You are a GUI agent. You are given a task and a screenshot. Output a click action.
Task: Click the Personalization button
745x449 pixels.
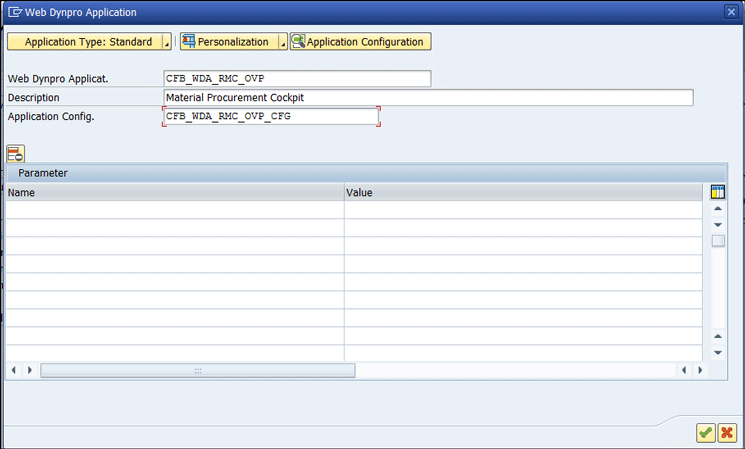[x=229, y=42]
